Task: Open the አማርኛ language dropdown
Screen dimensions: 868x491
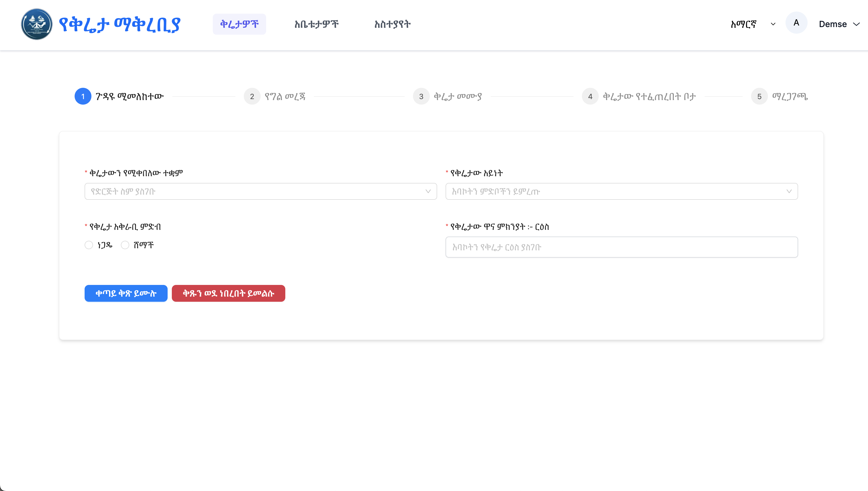Action: tap(753, 24)
